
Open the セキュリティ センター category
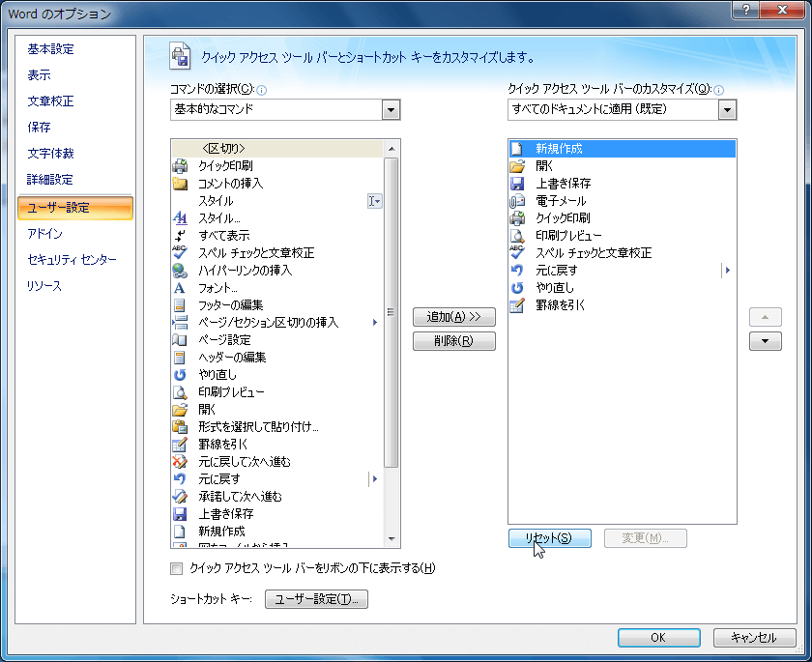pos(72,259)
